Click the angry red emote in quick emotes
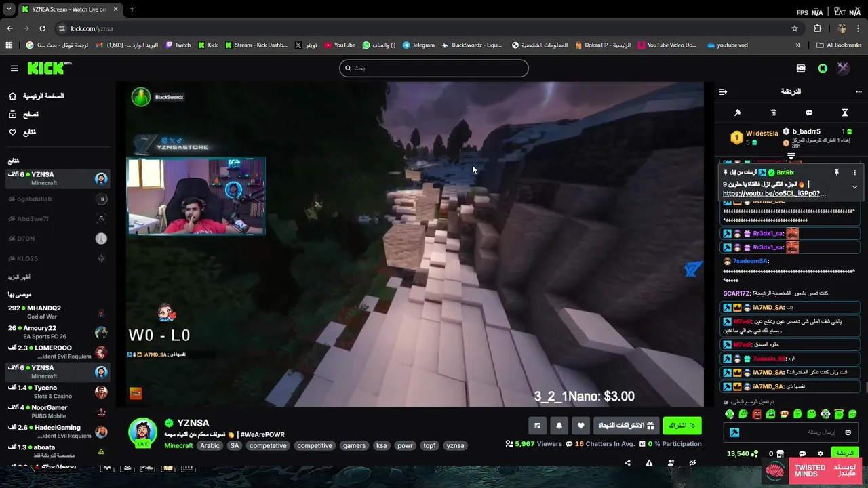868x488 pixels. (x=757, y=414)
